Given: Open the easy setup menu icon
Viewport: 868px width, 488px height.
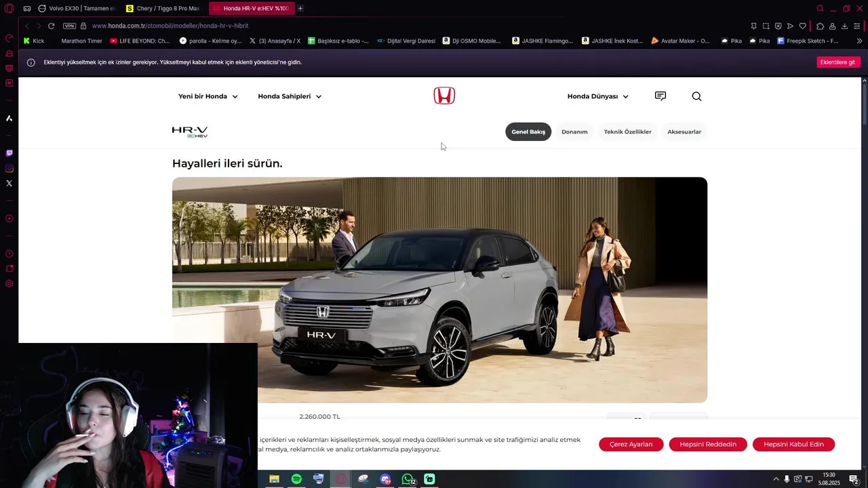Looking at the screenshot, I should [x=857, y=26].
